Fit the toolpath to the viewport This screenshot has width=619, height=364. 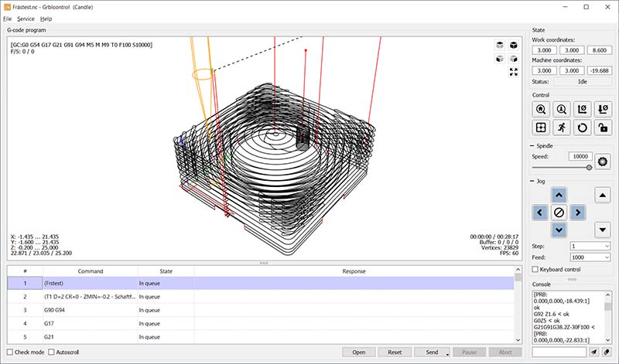[x=513, y=72]
